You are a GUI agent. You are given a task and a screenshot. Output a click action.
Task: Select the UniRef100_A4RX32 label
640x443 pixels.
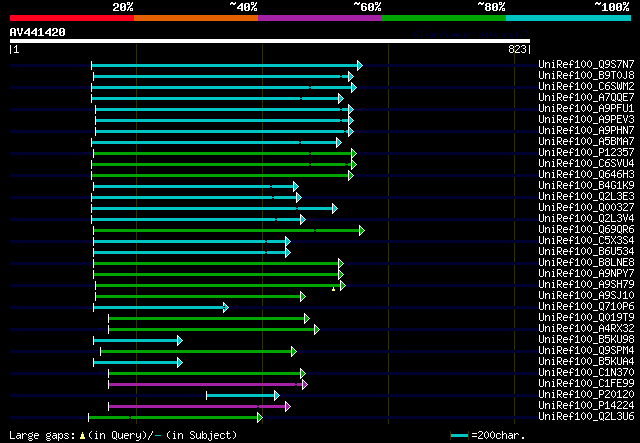[586, 329]
